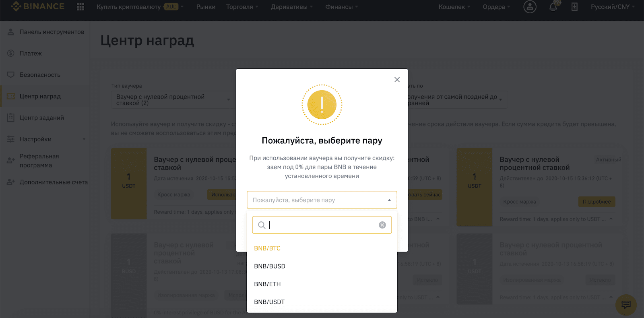Go to Платеж section
Viewport: 644px width, 318px height.
31,53
